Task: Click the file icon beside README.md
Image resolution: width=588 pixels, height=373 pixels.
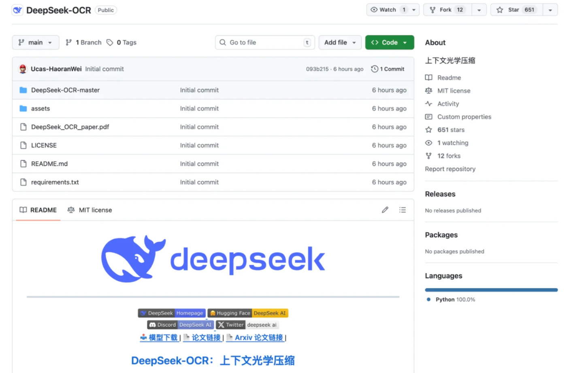Action: click(x=23, y=164)
